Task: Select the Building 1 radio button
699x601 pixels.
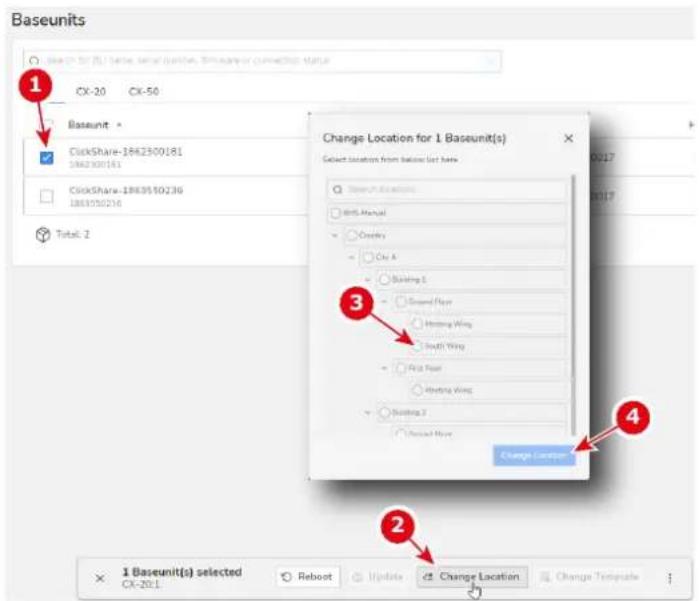Action: click(x=384, y=280)
